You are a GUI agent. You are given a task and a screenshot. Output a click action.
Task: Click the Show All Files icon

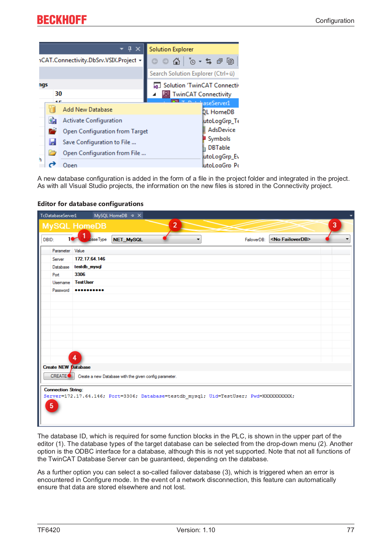coord(230,61)
